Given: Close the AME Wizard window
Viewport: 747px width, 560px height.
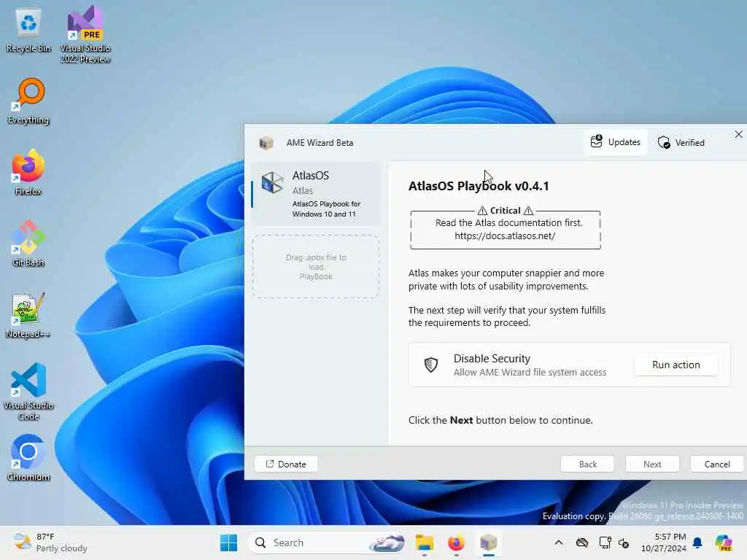Looking at the screenshot, I should click(x=738, y=135).
